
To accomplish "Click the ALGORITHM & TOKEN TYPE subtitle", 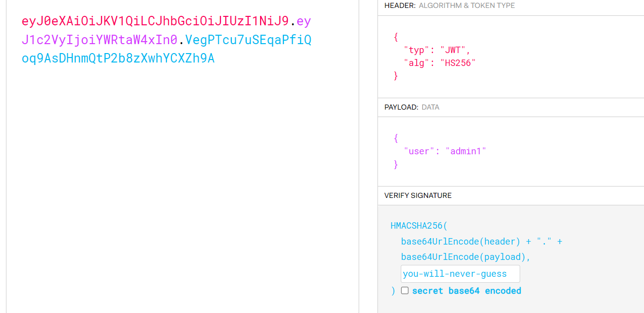I will tap(467, 5).
